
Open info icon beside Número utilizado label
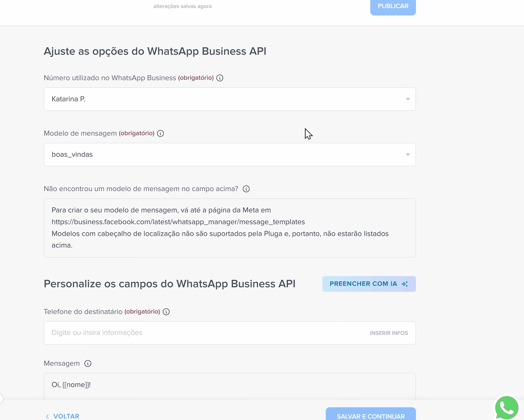220,78
